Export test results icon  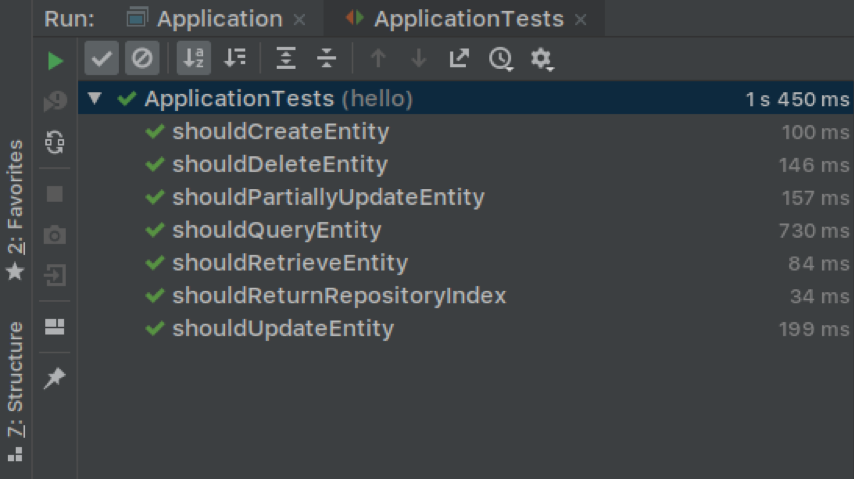tap(459, 58)
